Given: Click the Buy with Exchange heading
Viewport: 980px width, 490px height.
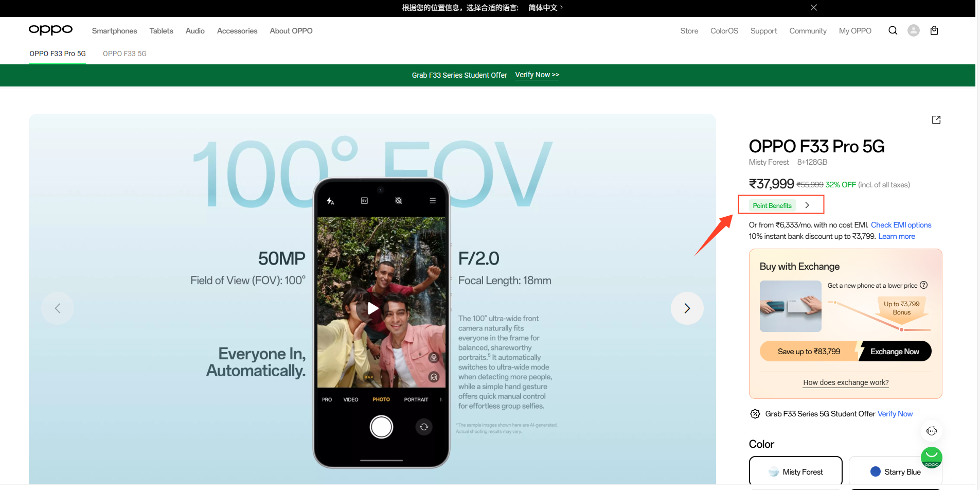Looking at the screenshot, I should click(x=799, y=266).
